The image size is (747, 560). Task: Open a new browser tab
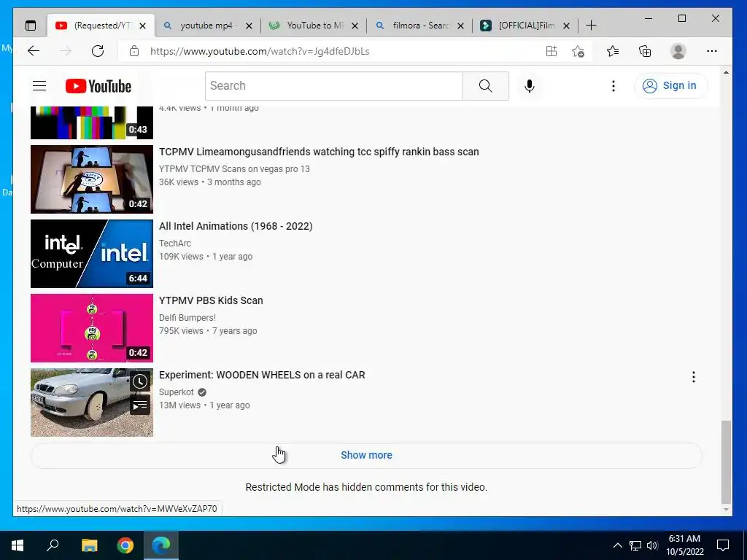(x=591, y=26)
